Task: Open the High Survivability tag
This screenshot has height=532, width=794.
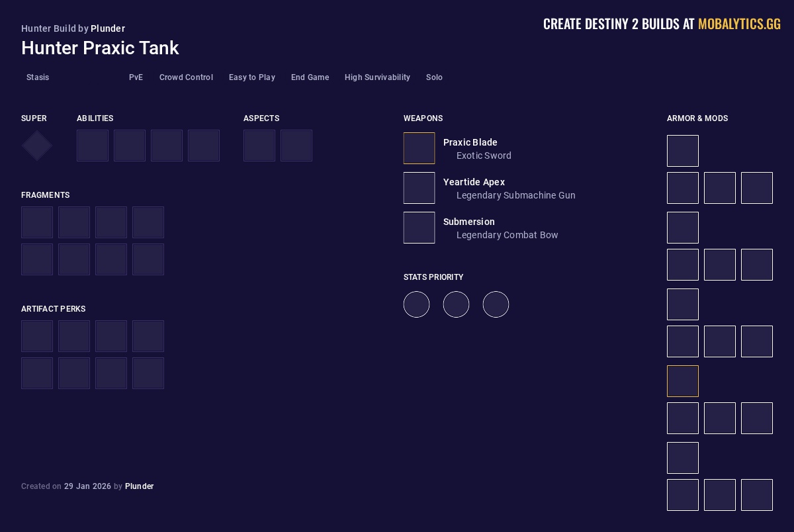Action: (x=377, y=77)
